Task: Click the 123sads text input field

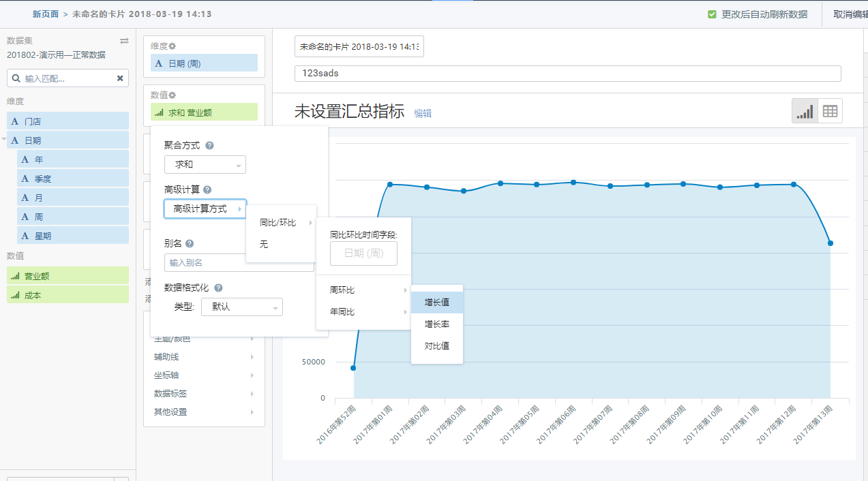Action: [566, 73]
